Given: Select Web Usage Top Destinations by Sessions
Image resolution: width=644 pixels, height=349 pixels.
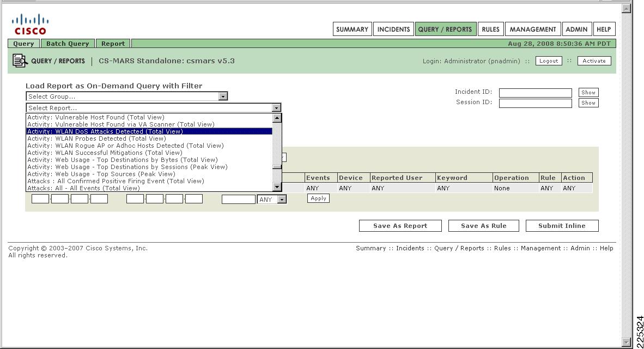Looking at the screenshot, I should point(149,167).
